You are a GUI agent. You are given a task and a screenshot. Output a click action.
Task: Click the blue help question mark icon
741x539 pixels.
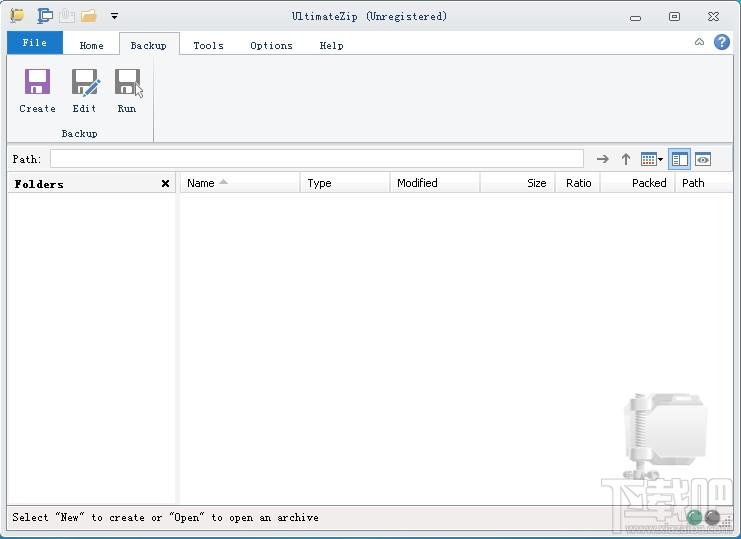(722, 42)
